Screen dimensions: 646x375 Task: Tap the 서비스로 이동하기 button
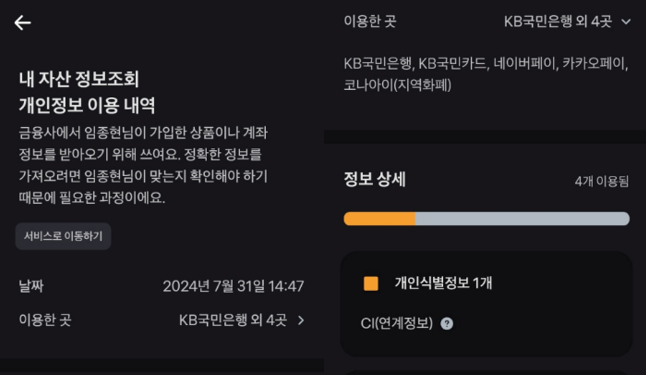pyautogui.click(x=63, y=236)
